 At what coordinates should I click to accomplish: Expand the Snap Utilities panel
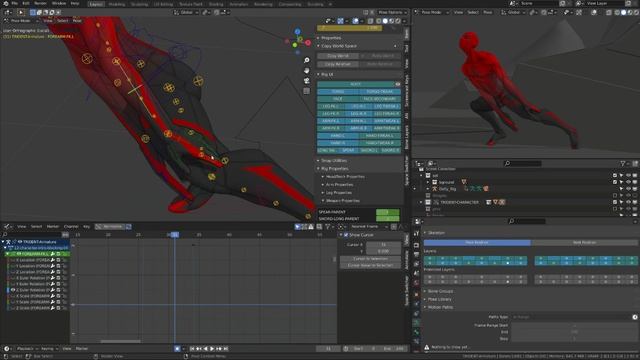319,161
